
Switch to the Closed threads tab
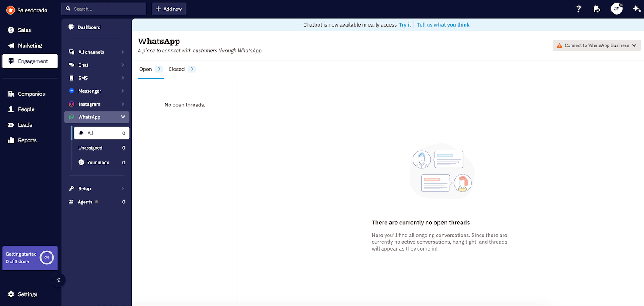[x=176, y=69]
